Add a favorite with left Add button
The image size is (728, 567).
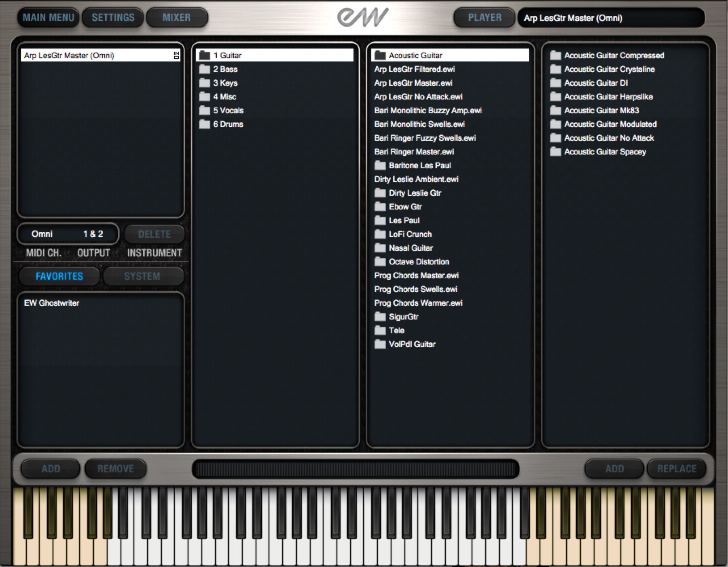[x=51, y=468]
